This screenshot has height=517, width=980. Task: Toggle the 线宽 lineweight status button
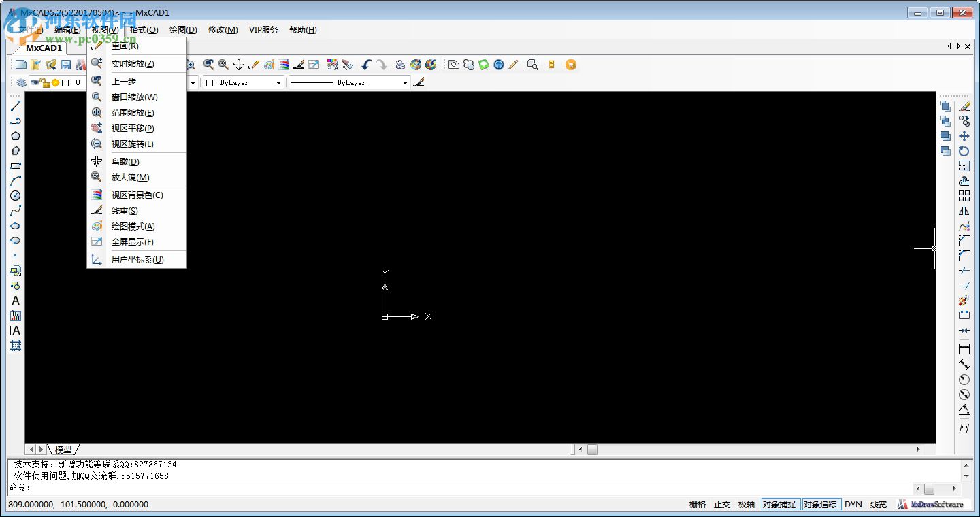pos(879,504)
